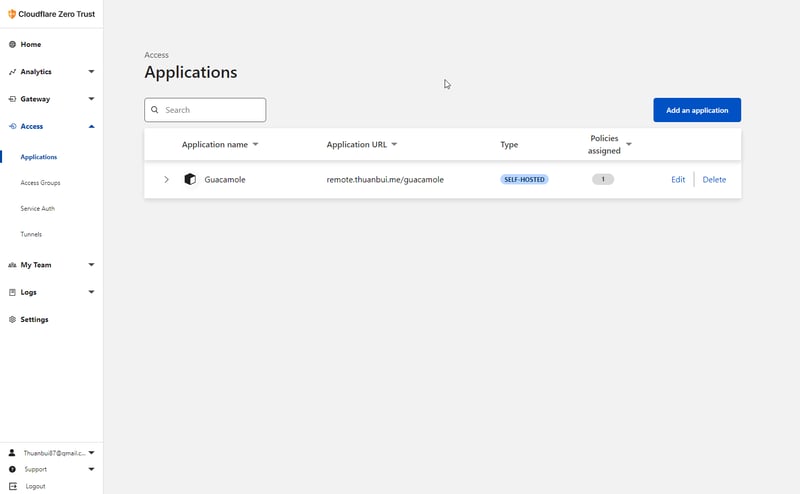Click the Gateway icon in sidebar
Image resolution: width=800 pixels, height=494 pixels.
[12, 99]
